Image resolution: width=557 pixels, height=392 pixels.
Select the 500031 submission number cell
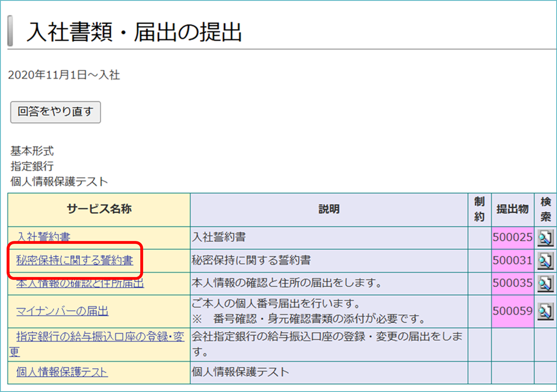513,261
